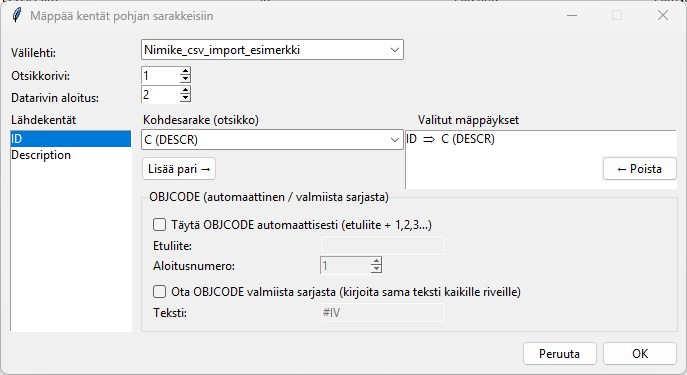Image resolution: width=687 pixels, height=375 pixels.
Task: Enable Ota OBJCODE valmiista sarjasta checkbox
Action: [x=159, y=292]
